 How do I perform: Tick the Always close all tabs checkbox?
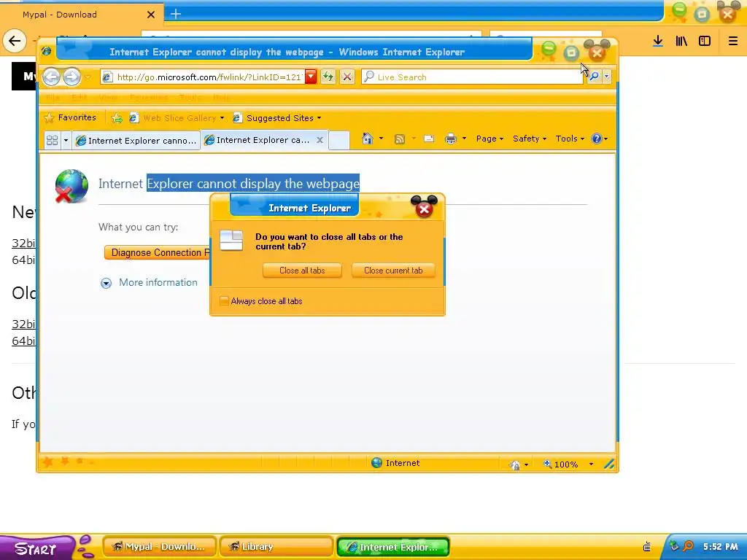point(224,301)
